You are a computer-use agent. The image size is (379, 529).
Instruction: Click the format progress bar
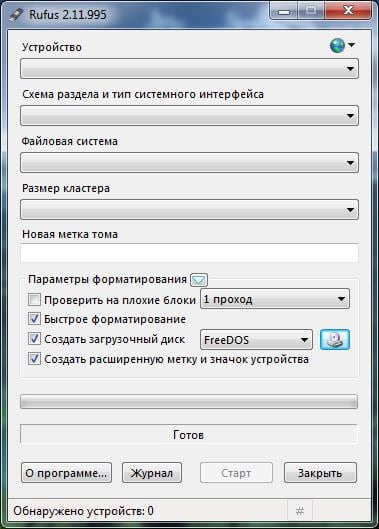(189, 401)
